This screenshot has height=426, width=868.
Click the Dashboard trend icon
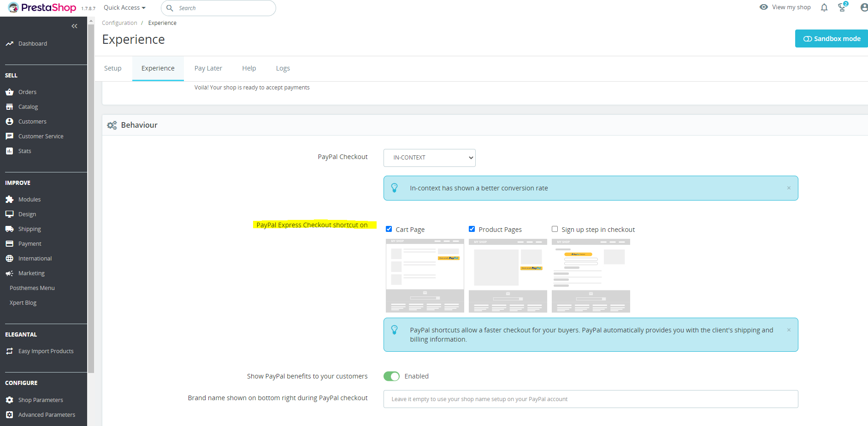pos(9,44)
